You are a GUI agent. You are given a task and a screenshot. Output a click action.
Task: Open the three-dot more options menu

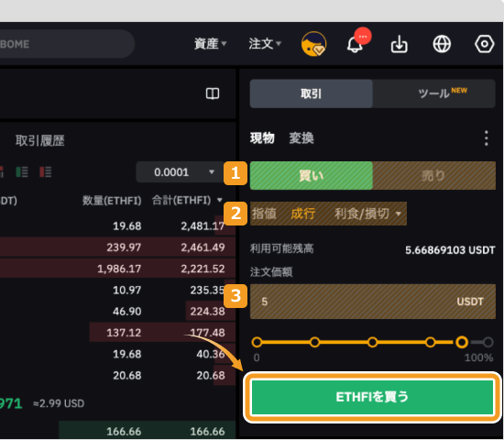pyautogui.click(x=487, y=138)
